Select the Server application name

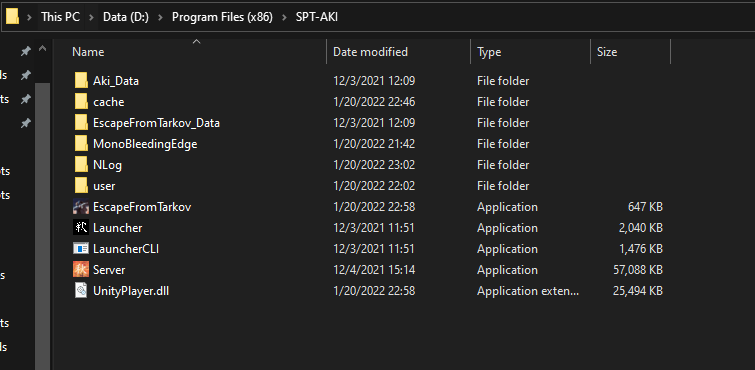tap(109, 270)
